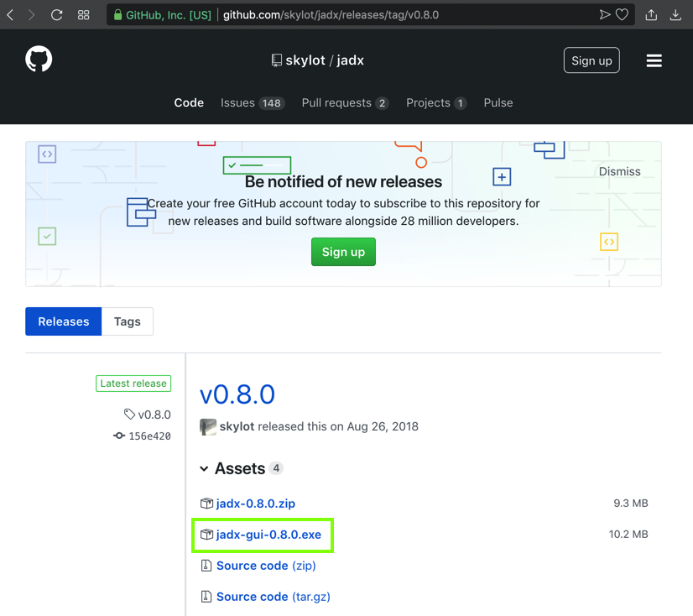Open browser downloads icon
The image size is (693, 616).
[675, 14]
